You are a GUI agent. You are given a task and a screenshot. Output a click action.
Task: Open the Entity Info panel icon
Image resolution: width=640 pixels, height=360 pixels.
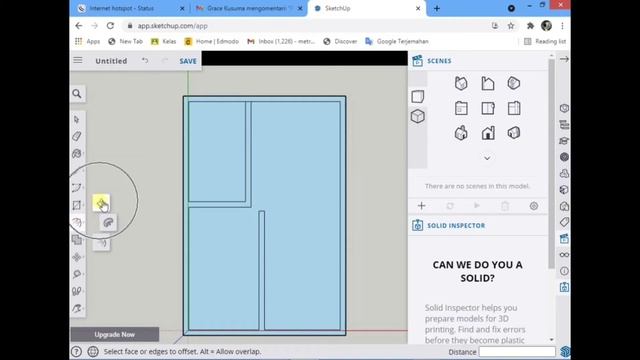pyautogui.click(x=564, y=108)
